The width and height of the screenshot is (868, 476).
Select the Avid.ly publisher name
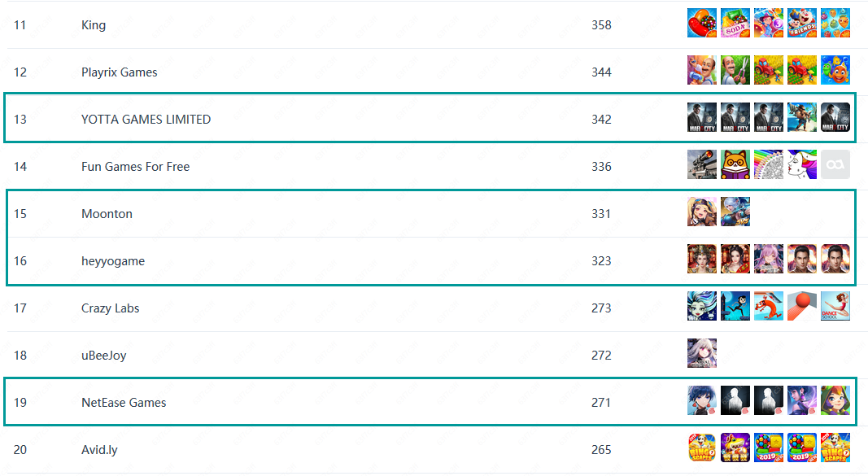click(99, 449)
